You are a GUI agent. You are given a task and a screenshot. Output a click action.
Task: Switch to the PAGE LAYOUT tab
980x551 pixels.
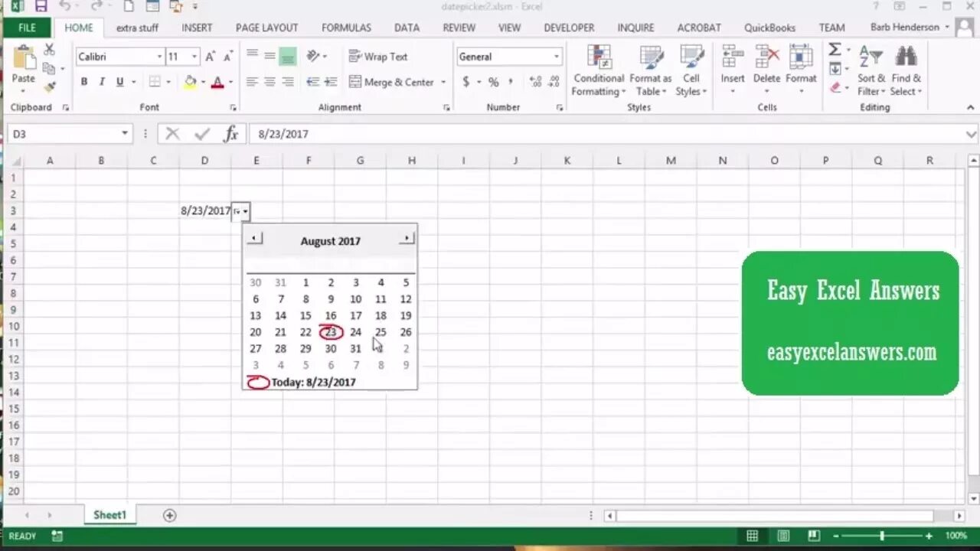[266, 28]
